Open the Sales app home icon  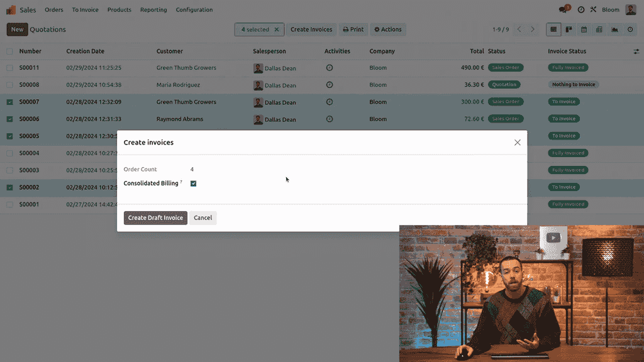point(11,10)
